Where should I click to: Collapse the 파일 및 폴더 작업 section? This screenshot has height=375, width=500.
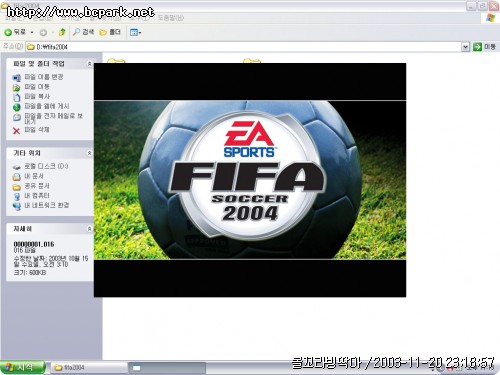tap(89, 64)
